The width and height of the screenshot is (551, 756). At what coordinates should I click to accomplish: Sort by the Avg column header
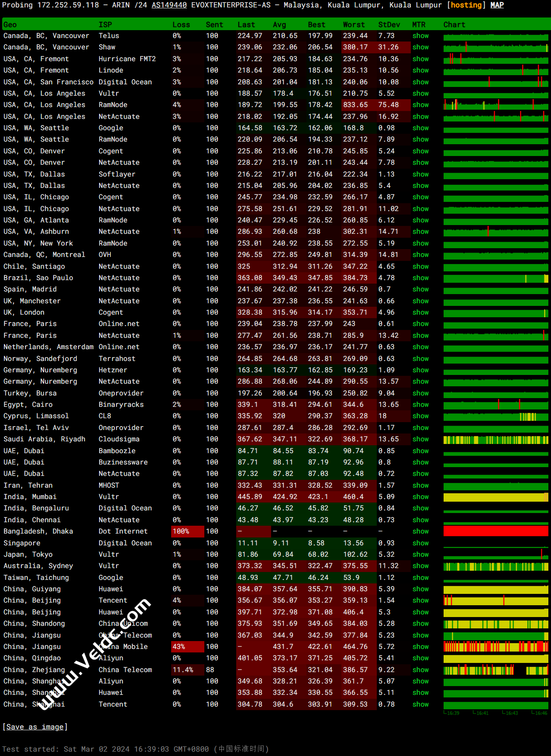pyautogui.click(x=279, y=25)
